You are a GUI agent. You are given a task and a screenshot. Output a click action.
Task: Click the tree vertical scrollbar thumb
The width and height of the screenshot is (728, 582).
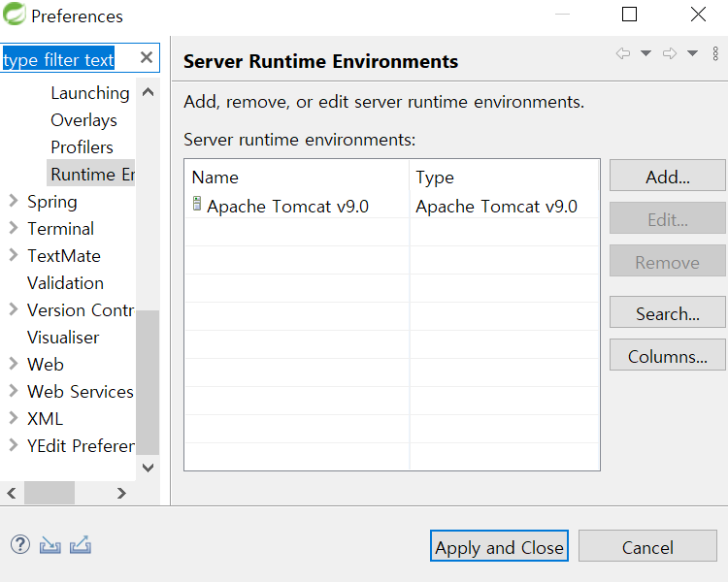pos(149,382)
